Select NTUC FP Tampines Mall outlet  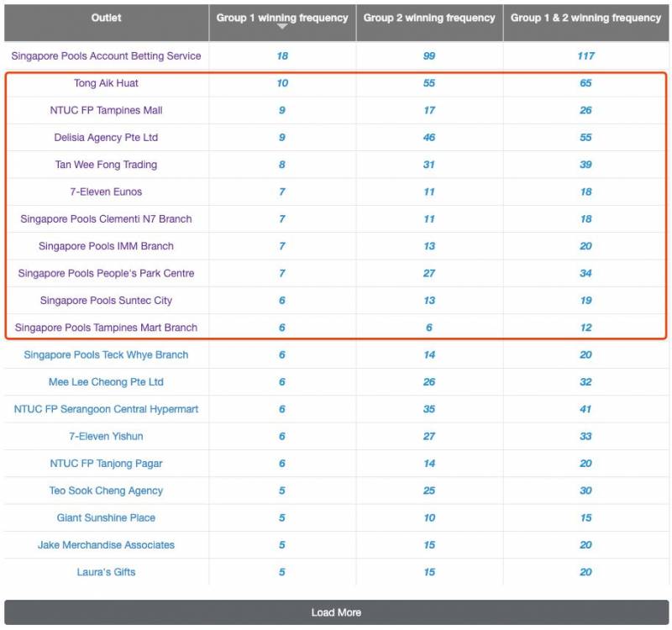coord(107,111)
